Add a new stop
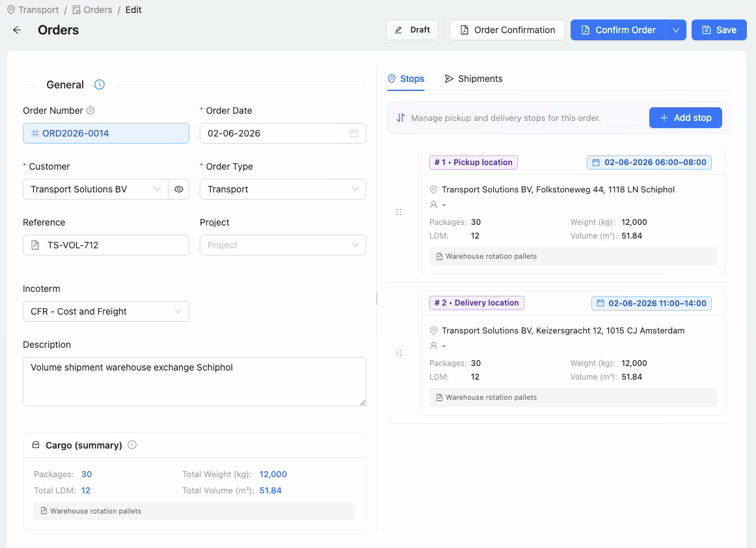 point(685,118)
